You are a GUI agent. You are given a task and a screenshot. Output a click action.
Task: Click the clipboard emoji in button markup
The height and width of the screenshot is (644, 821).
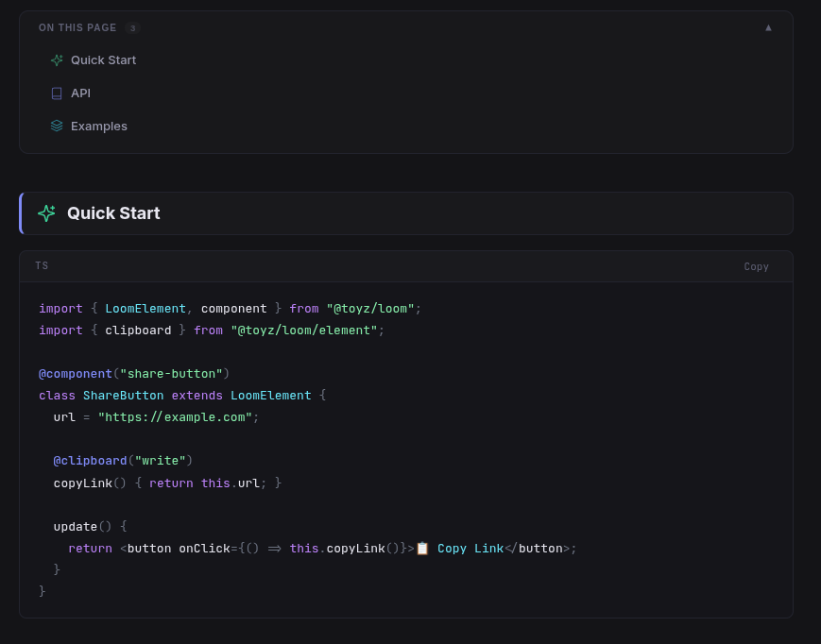pos(422,549)
